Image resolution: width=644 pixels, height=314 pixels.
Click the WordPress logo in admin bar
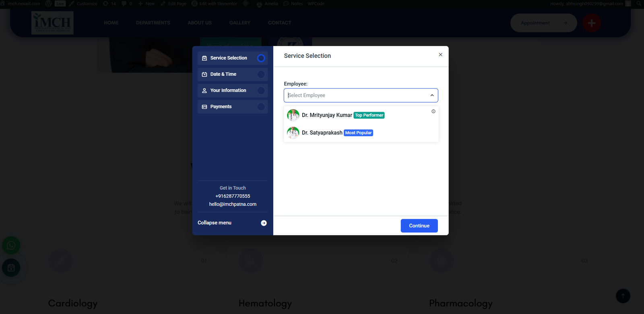point(49,4)
